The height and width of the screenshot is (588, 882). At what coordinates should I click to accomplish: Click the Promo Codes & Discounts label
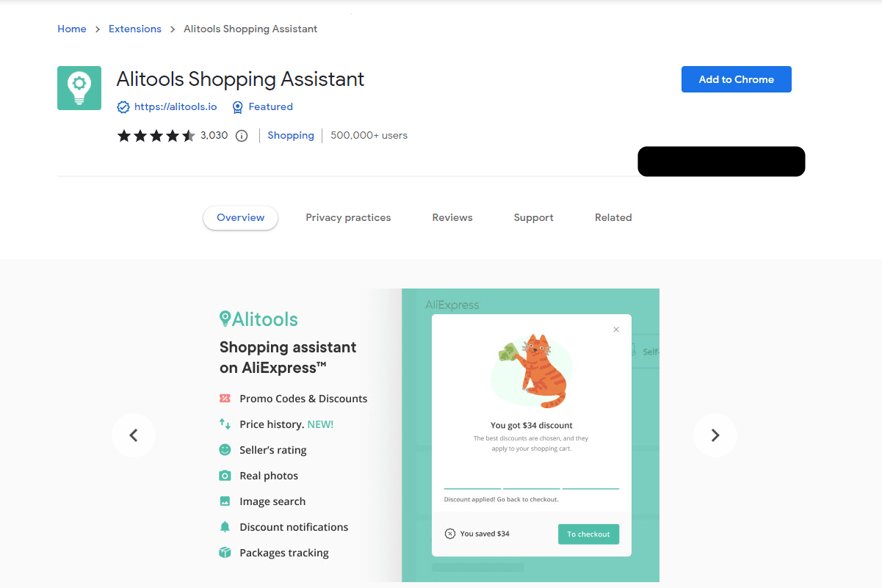303,399
